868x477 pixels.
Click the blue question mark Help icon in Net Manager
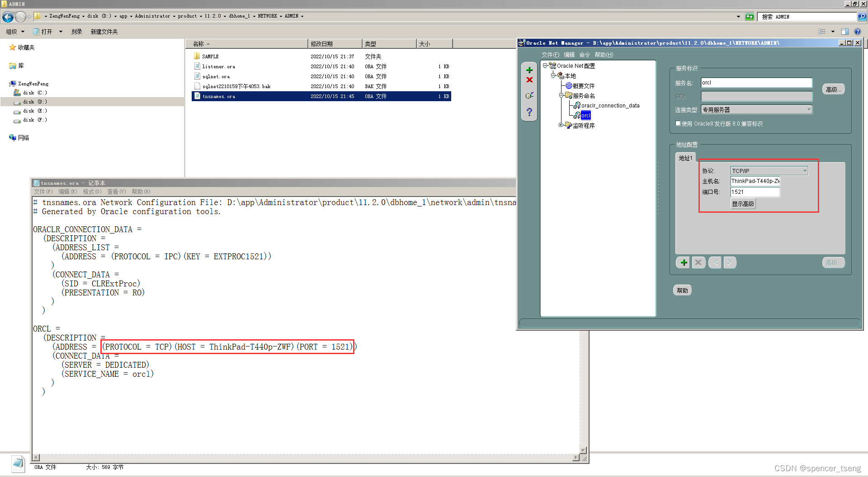529,112
